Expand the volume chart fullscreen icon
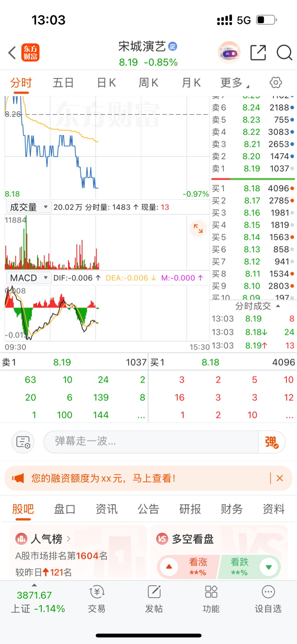The width and height of the screenshot is (297, 644). click(x=198, y=228)
